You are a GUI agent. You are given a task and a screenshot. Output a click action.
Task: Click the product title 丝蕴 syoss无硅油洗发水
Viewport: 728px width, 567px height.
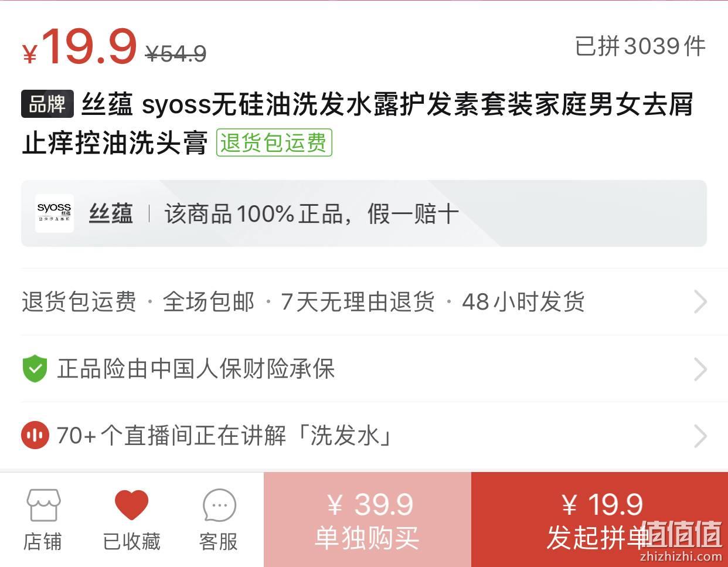pyautogui.click(x=358, y=123)
